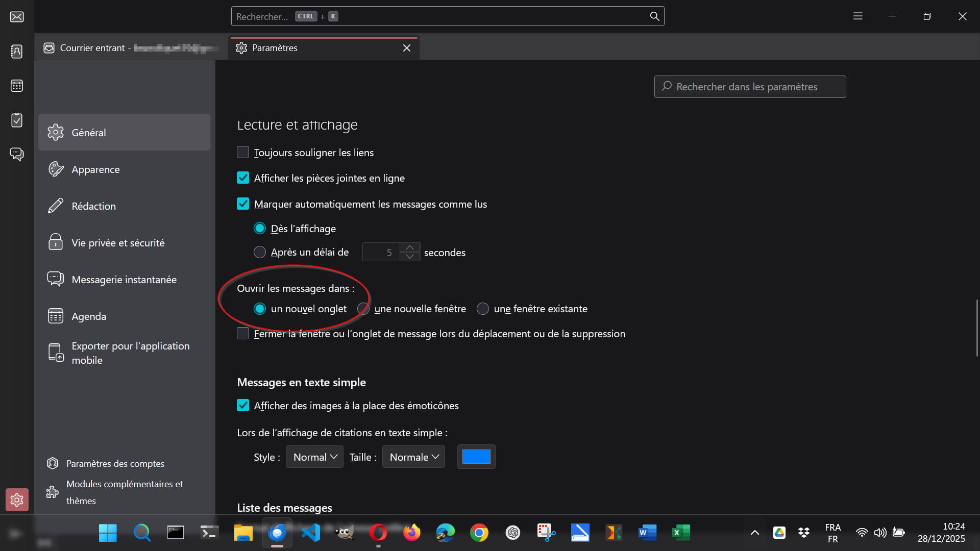Open the Mail space icon
Image resolution: width=980 pixels, height=551 pixels.
(x=17, y=17)
